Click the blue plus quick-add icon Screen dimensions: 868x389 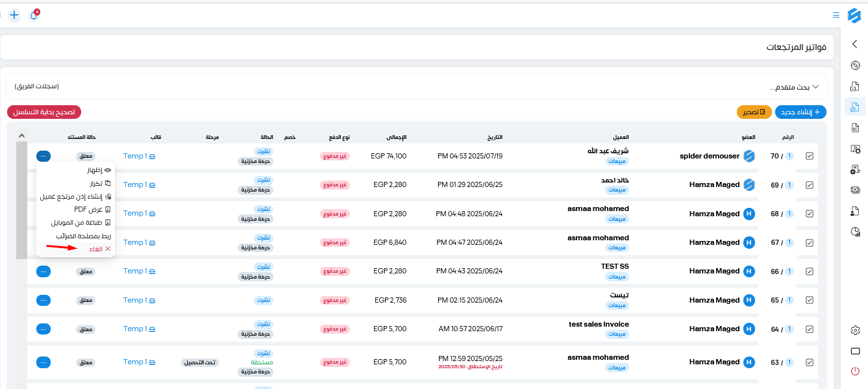14,14
